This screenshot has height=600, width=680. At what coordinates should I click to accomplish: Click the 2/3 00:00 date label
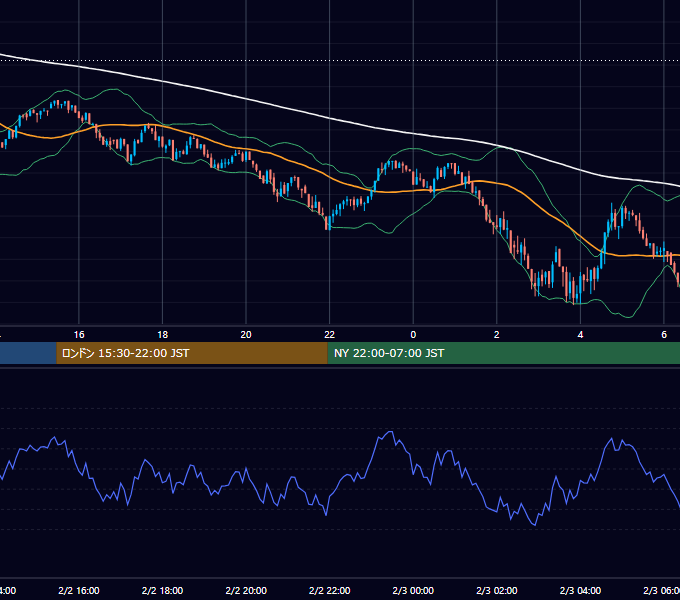[x=413, y=591]
